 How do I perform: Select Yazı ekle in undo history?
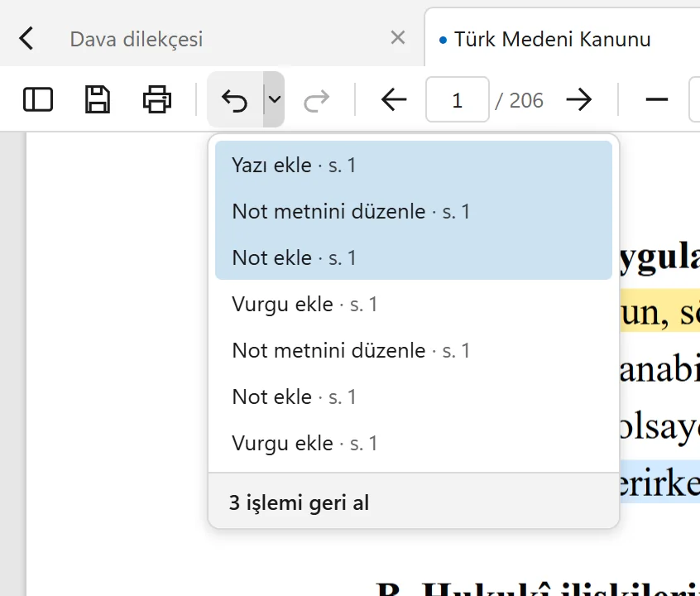pyautogui.click(x=414, y=165)
